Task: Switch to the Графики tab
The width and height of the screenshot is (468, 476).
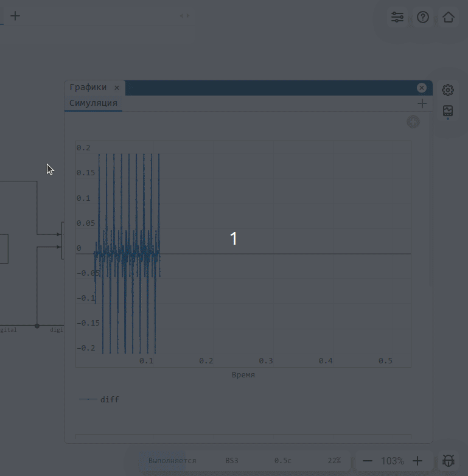Action: (x=88, y=88)
